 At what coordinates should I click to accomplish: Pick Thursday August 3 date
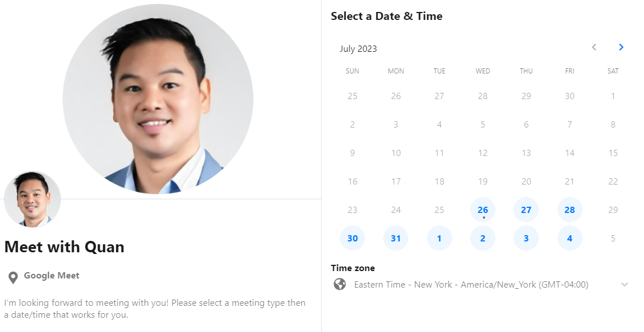526,238
